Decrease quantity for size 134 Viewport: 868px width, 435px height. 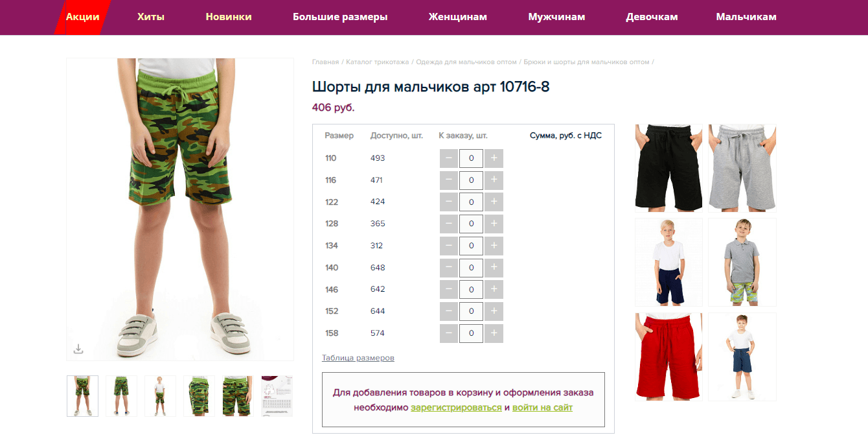click(x=449, y=246)
